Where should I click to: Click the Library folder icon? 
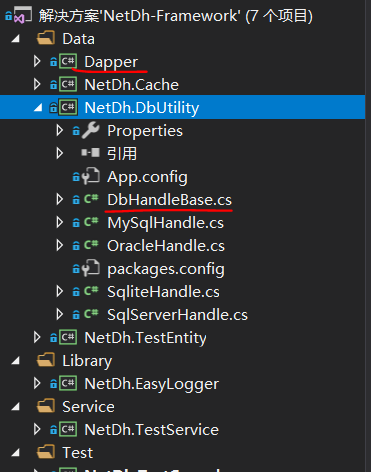(46, 360)
